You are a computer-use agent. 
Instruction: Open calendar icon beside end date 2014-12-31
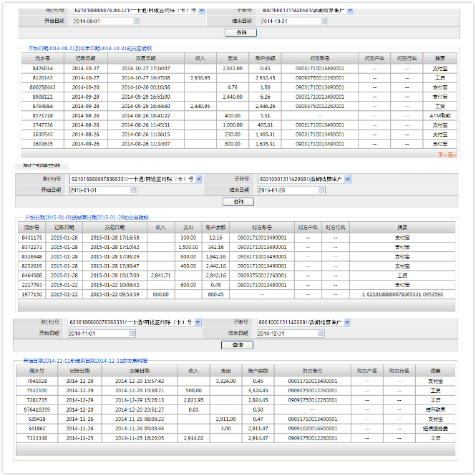[321, 334]
